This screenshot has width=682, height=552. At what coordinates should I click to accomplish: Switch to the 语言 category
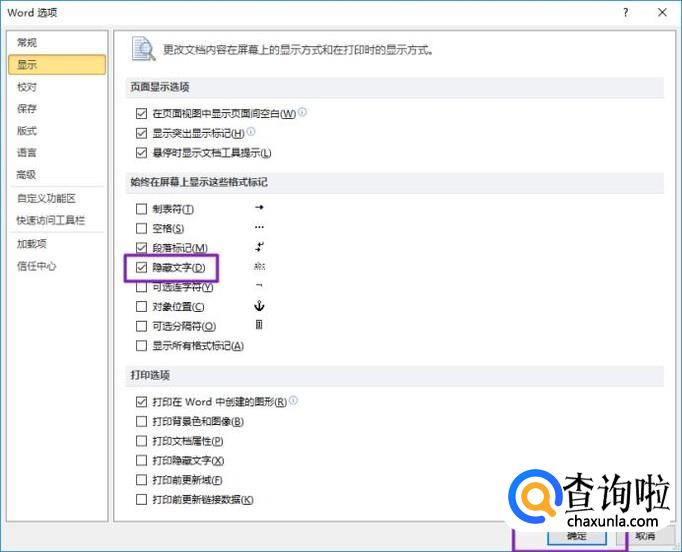point(27,153)
